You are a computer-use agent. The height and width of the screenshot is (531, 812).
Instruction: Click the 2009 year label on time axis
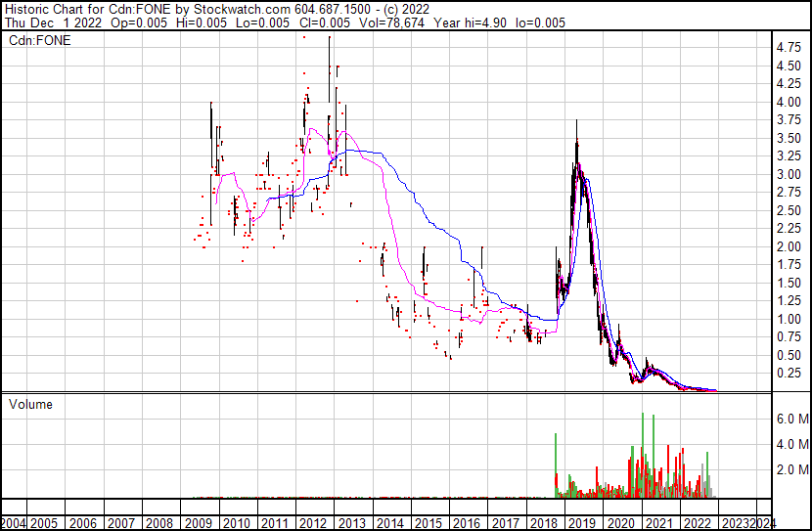199,522
